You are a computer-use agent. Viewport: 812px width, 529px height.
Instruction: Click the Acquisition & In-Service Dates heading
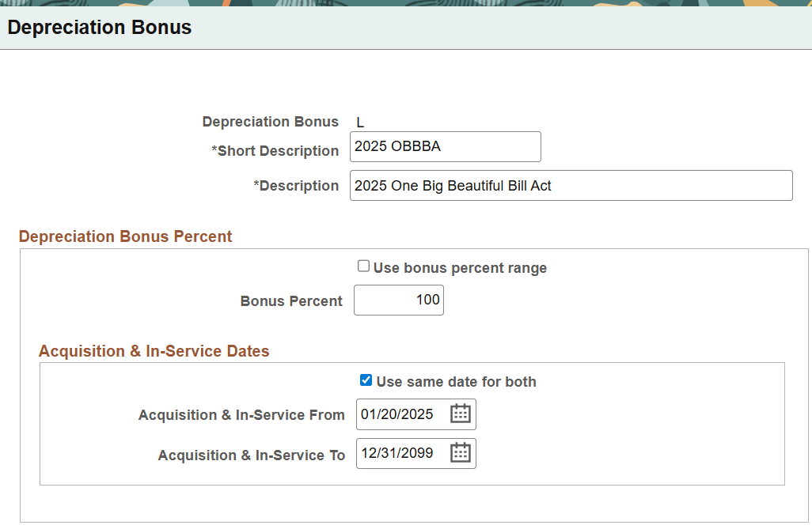154,351
